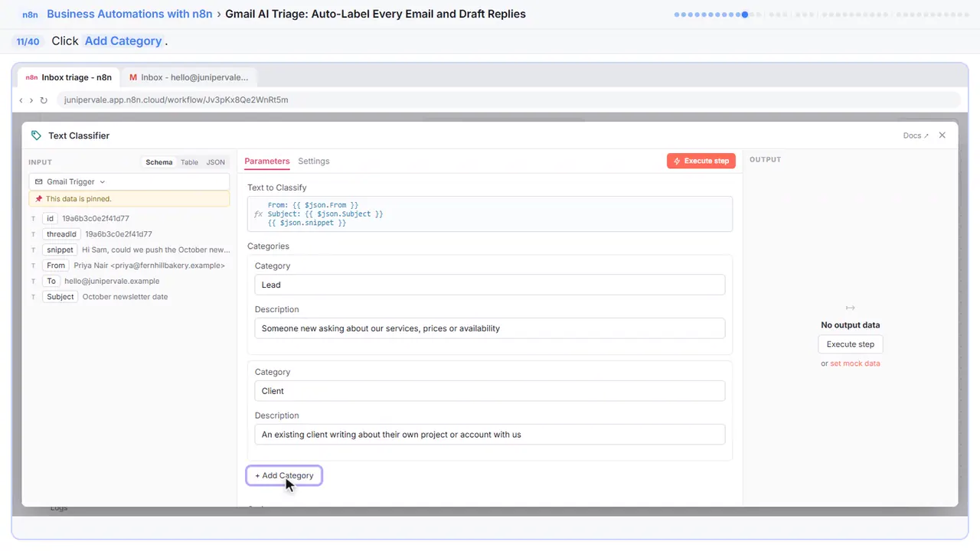Click the red Execute step button
The image size is (980, 551).
pos(701,161)
